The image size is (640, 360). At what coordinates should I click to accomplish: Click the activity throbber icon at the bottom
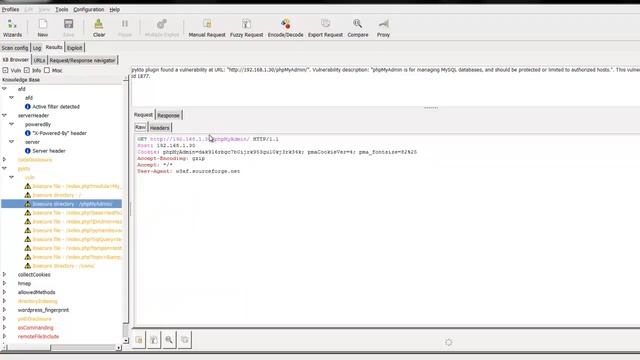(x=449, y=342)
